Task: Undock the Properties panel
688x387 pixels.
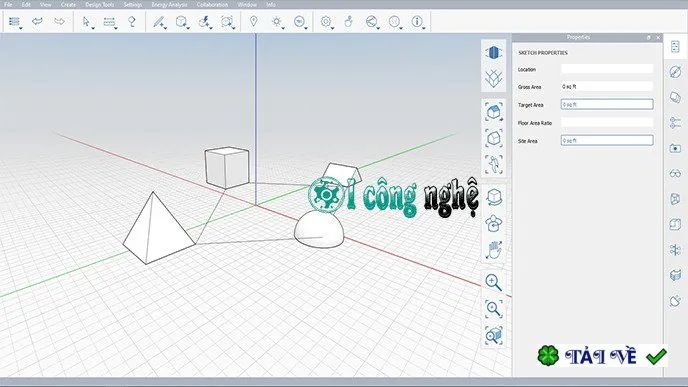Action: [649, 38]
